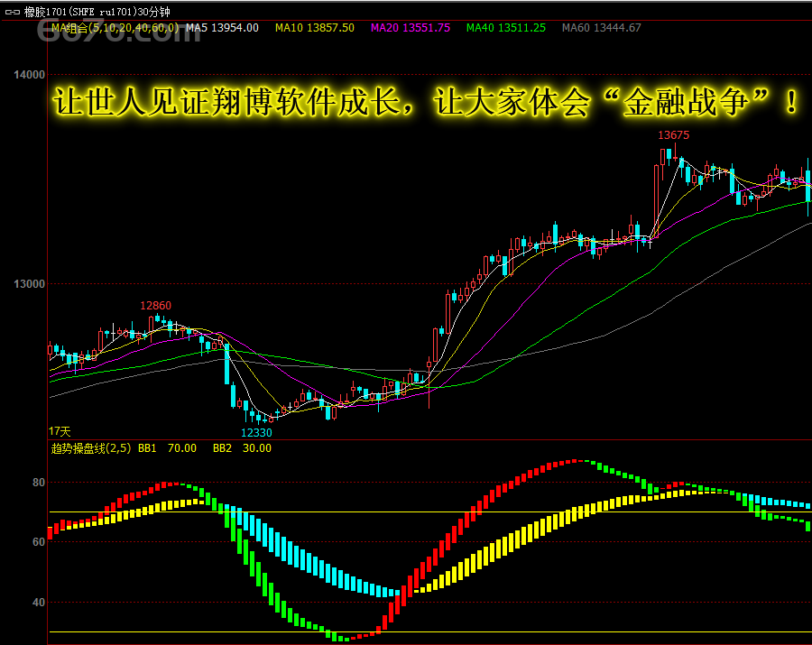Select the MA10 13857.50 value
This screenshot has width=812, height=645.
pyautogui.click(x=315, y=28)
